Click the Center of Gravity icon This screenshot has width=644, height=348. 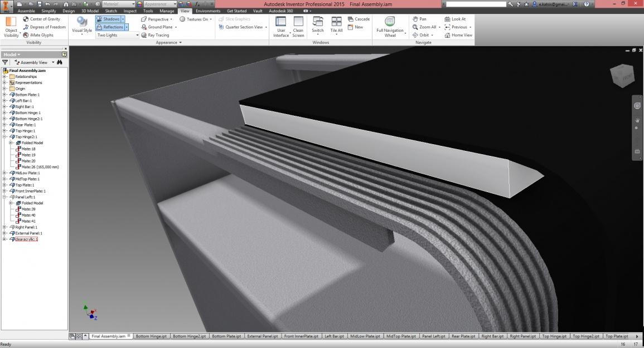pyautogui.click(x=26, y=19)
